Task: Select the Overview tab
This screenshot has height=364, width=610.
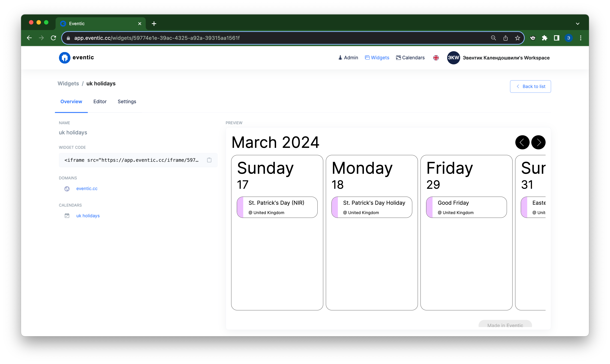Action: coord(71,102)
